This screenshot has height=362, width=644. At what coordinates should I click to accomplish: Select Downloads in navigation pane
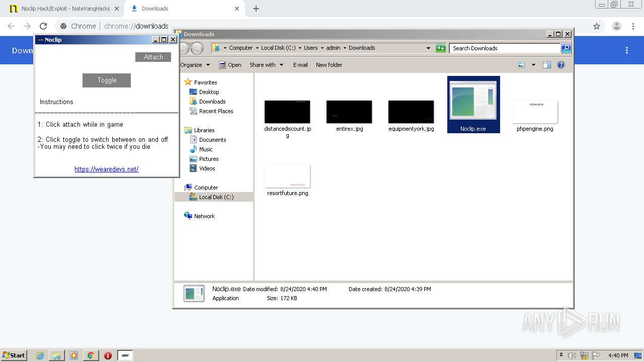tap(212, 102)
